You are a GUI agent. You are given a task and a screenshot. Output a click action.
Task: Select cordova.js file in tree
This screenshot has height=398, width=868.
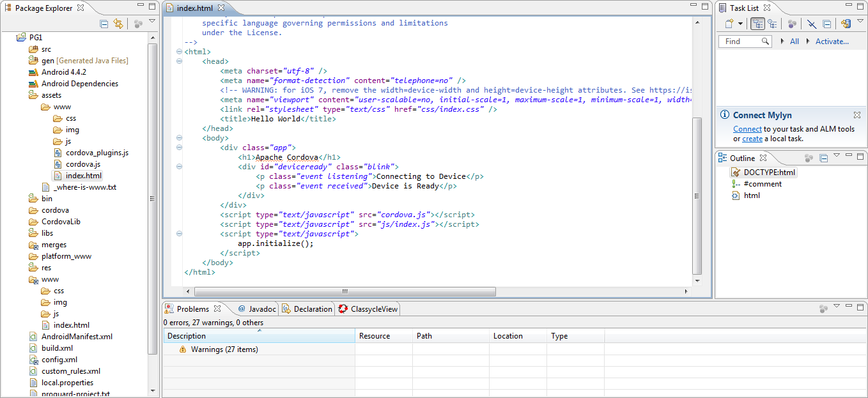[77, 164]
